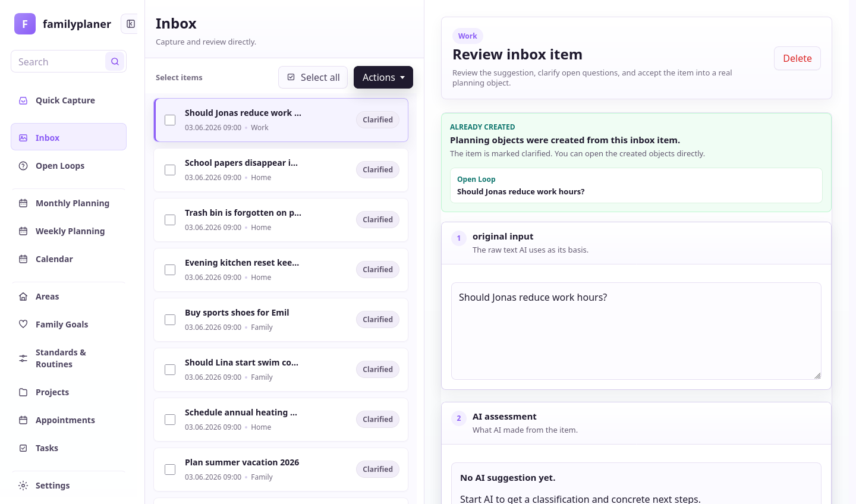Click Clarified badge on Trash bin item
Viewport: 856px width, 504px height.
tap(377, 220)
